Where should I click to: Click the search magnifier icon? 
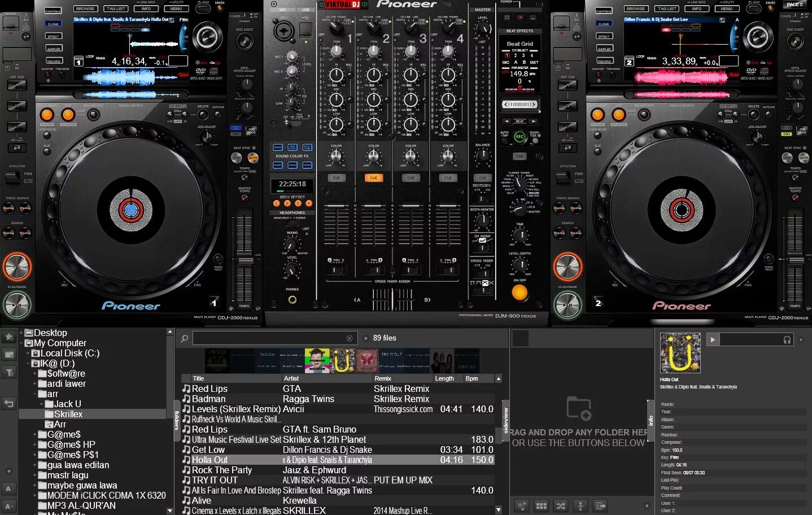(184, 338)
